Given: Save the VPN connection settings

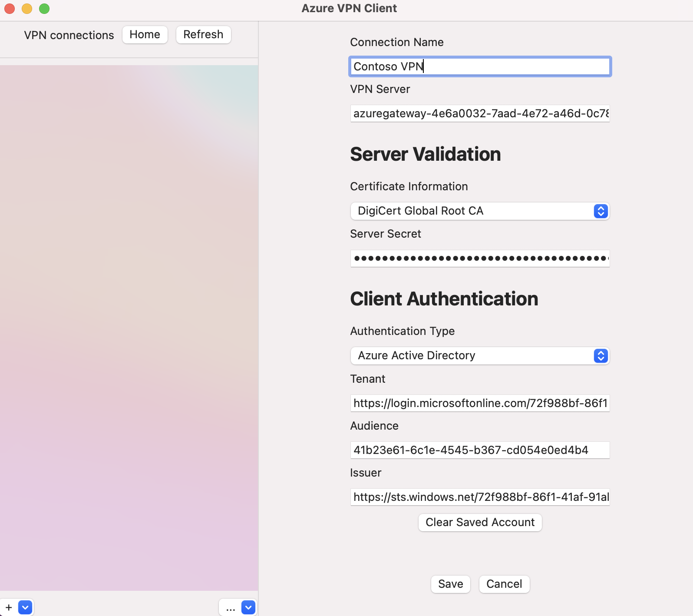Looking at the screenshot, I should point(451,584).
